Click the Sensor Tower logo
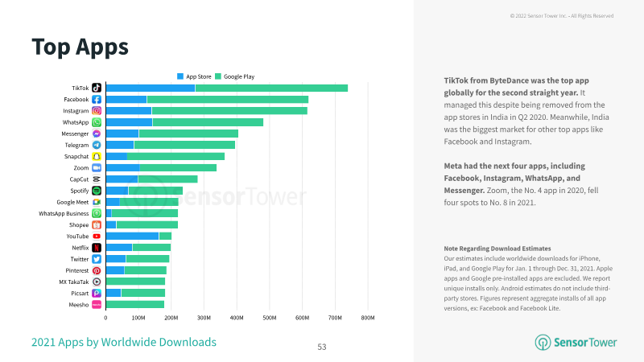 pyautogui.click(x=576, y=343)
